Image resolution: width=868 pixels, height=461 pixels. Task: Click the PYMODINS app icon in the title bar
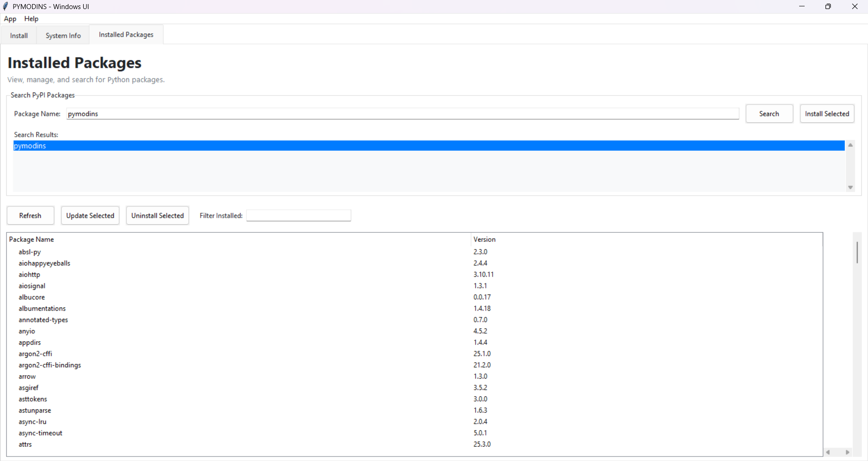[6, 6]
